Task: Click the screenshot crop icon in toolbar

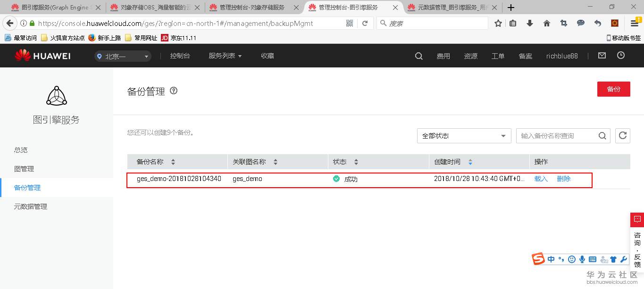Action: point(564,23)
